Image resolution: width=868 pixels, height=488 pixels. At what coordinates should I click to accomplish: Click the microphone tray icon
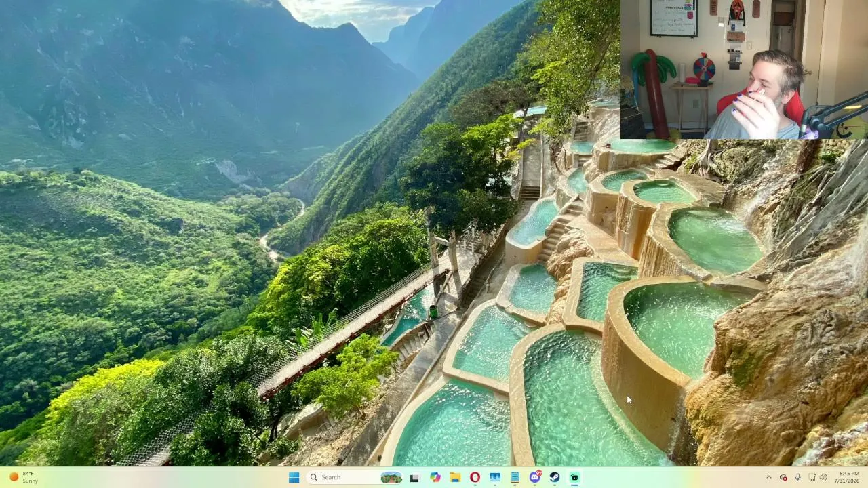(x=797, y=477)
